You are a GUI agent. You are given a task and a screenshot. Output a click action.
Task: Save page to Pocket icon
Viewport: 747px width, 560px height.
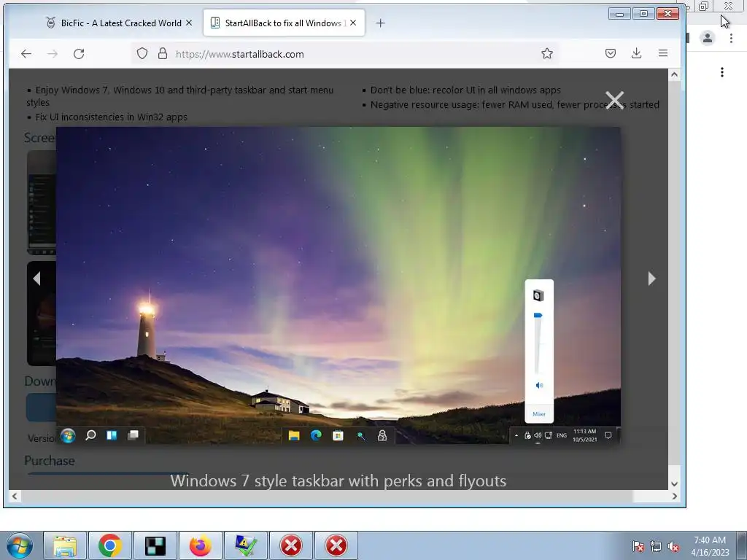click(x=611, y=53)
